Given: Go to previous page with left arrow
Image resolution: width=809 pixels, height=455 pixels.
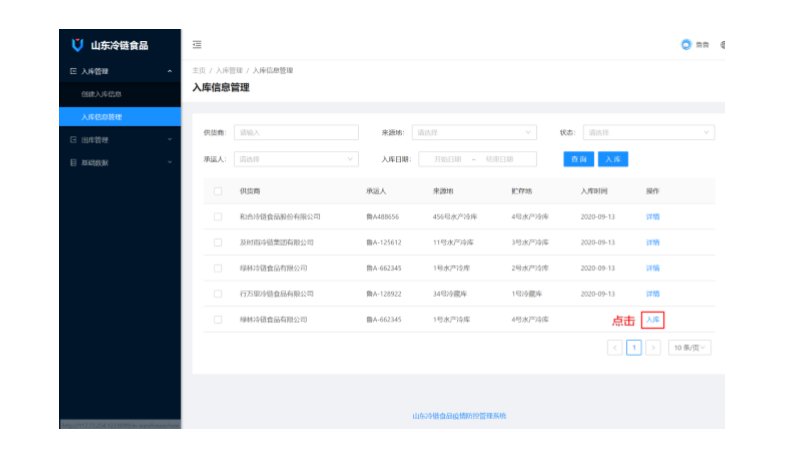Looking at the screenshot, I should [614, 347].
